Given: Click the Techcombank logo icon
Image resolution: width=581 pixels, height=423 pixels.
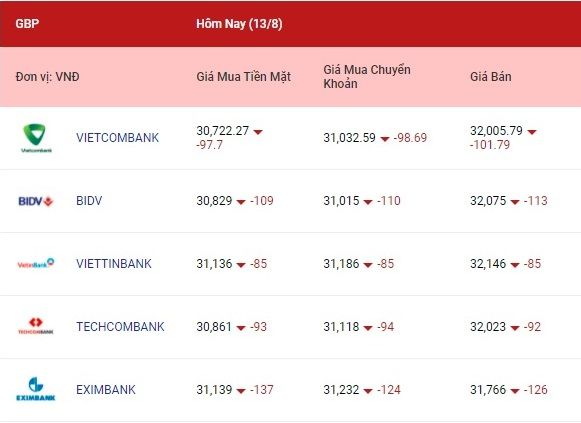Looking at the screenshot, I should click(x=36, y=326).
